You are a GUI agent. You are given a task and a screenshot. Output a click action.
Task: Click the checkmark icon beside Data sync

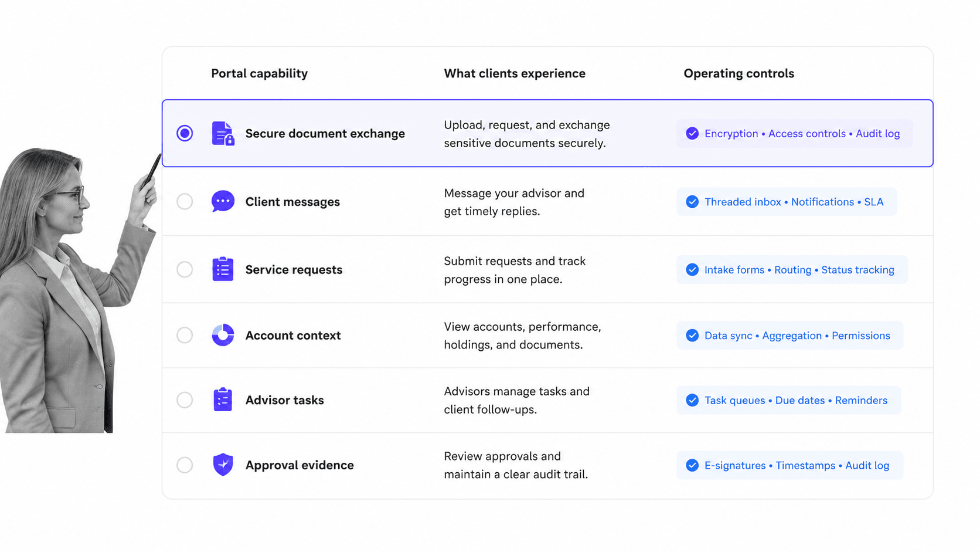coord(692,336)
